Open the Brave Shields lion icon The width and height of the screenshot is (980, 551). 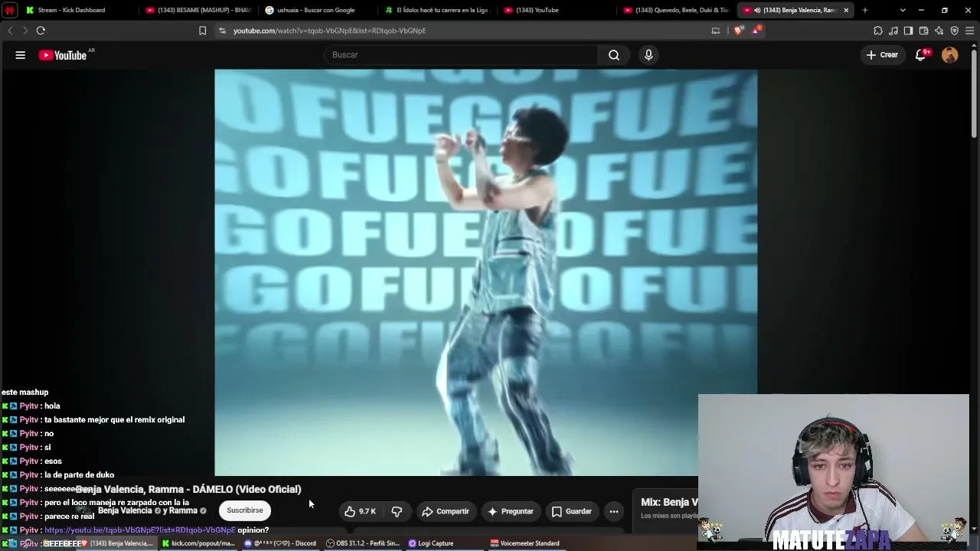tap(738, 31)
